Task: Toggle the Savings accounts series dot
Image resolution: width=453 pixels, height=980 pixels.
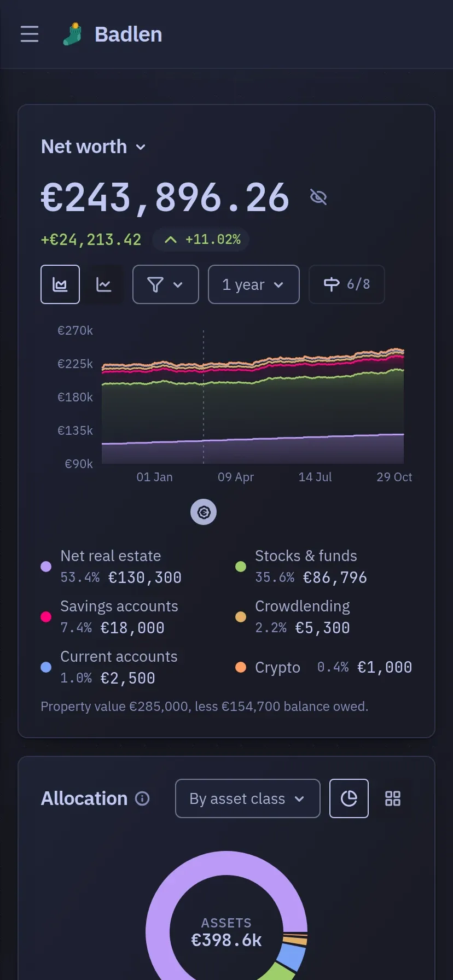Action: click(x=46, y=617)
